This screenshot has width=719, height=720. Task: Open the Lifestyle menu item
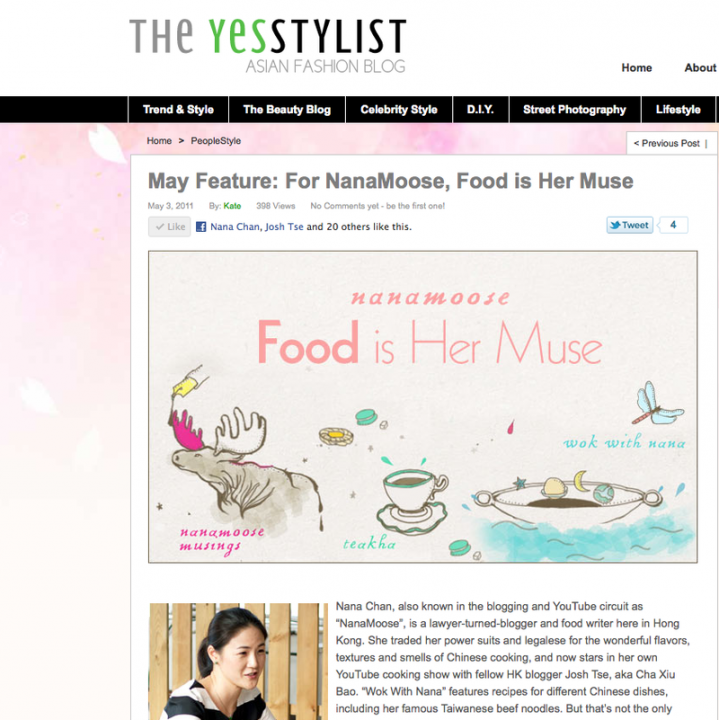click(678, 110)
